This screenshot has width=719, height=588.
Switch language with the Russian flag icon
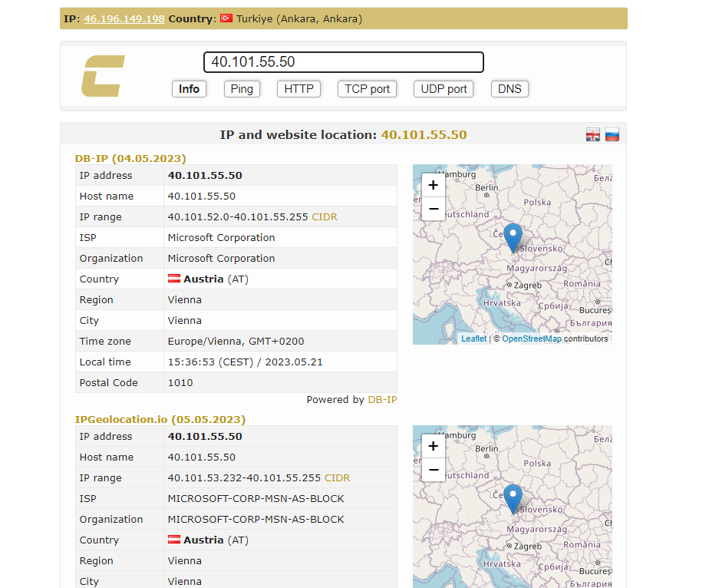(612, 135)
